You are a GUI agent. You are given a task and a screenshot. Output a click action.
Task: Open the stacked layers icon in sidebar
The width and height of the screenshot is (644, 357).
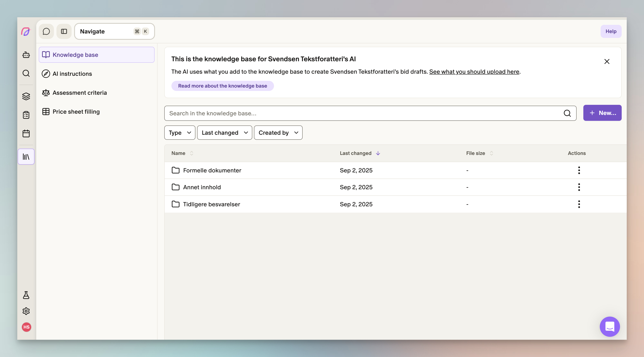coord(26,96)
